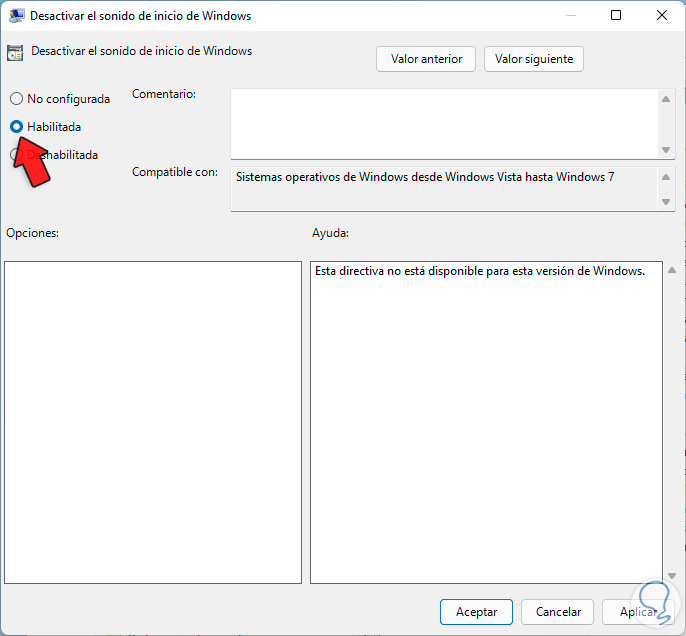This screenshot has height=636, width=686.
Task: Close the dialog window
Action: pos(662,15)
